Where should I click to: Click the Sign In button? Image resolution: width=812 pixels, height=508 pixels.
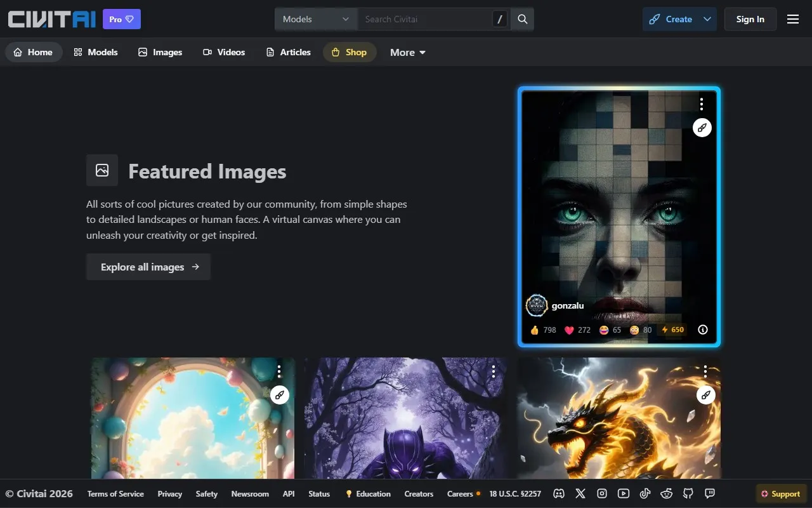pos(750,19)
